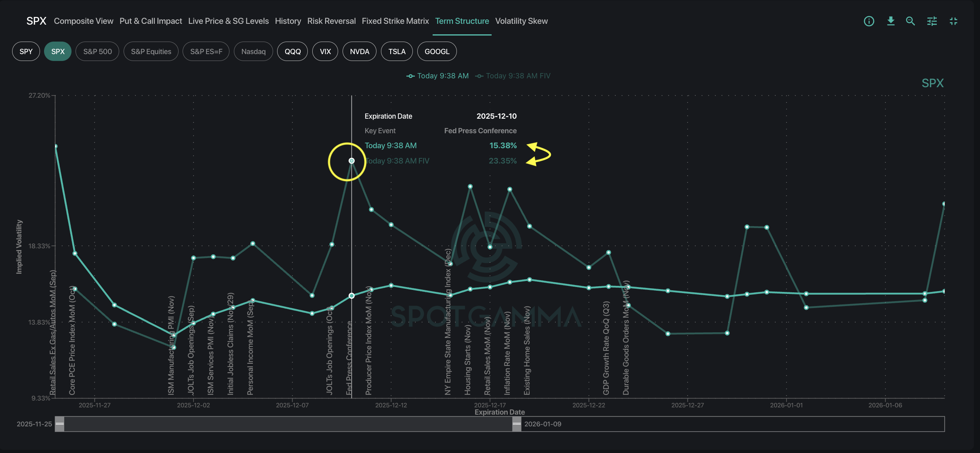This screenshot has height=453, width=980.
Task: Open the Fixed Strike Matrix view
Action: (x=395, y=21)
